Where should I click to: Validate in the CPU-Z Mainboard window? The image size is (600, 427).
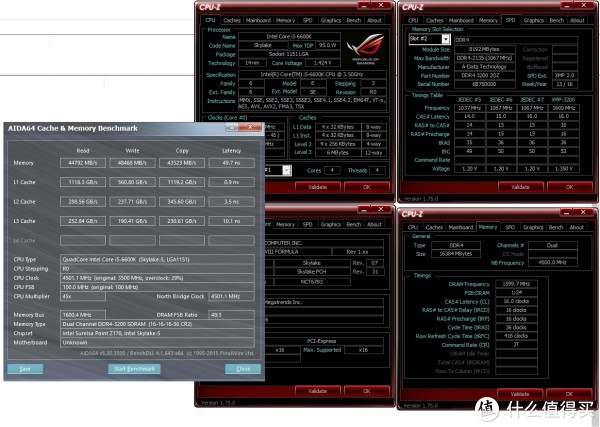318,391
